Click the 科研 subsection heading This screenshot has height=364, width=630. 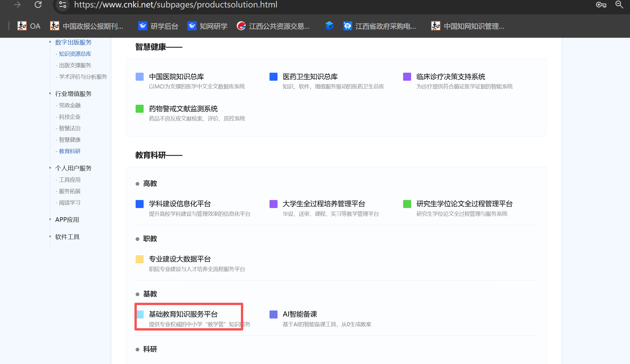coord(150,349)
